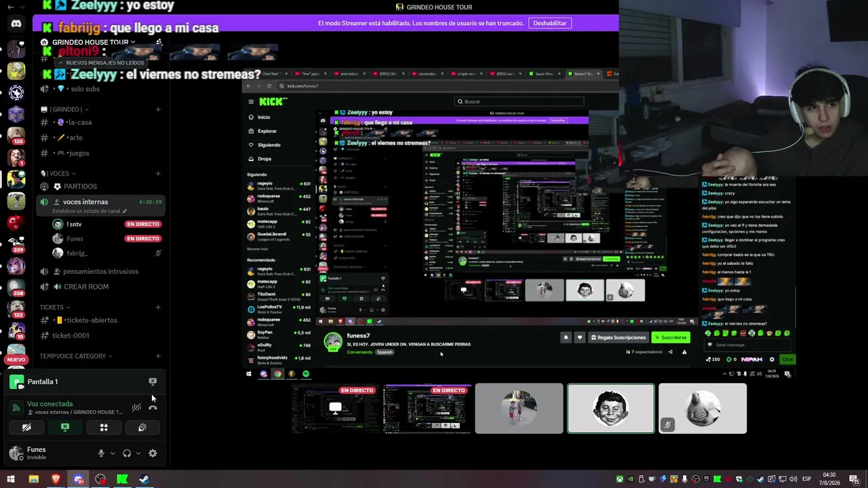The width and height of the screenshot is (868, 488).
Task: Join pensamientos intrusivos voice channel
Action: 101,272
